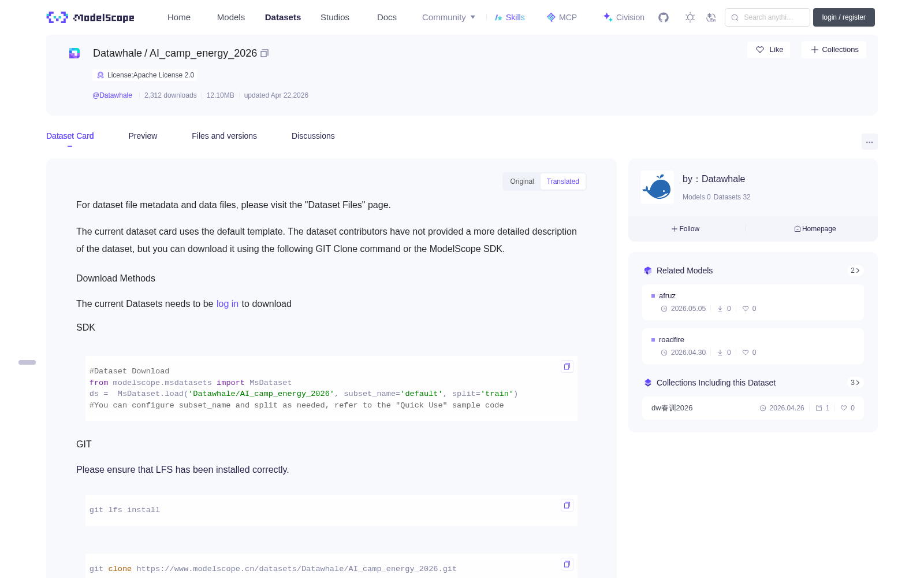This screenshot has width=924, height=578.
Task: Click the Datawhale whale avatar
Action: [x=657, y=187]
